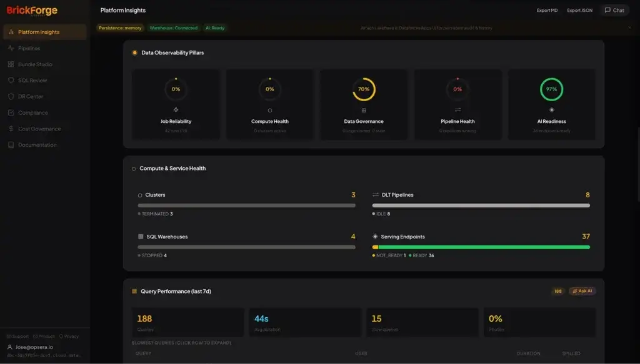Click the Compute & Service Health header icon
Image resolution: width=640 pixels, height=364 pixels.
[134, 169]
